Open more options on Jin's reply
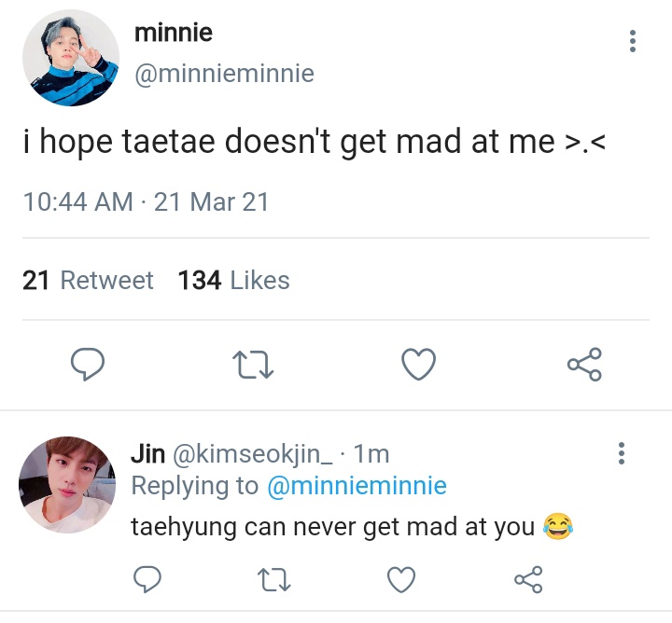 tap(622, 453)
